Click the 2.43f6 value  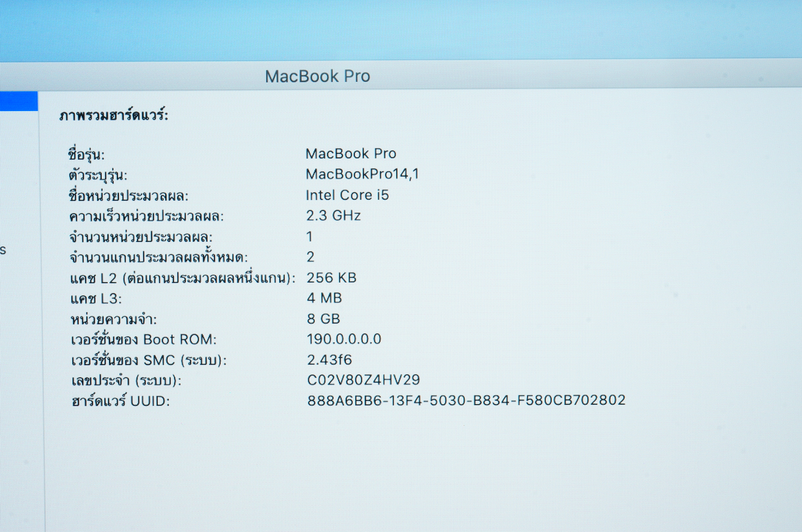(x=330, y=360)
